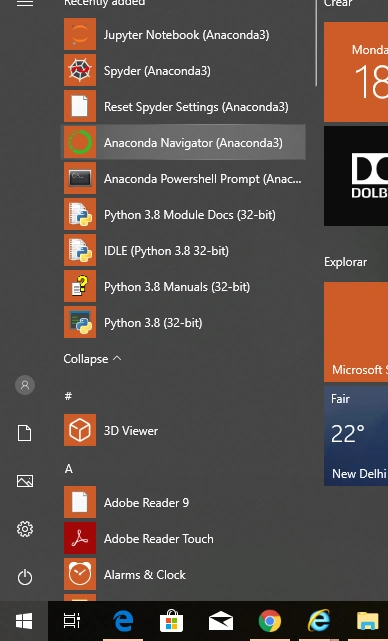Open the New Delhi weather tile
The width and height of the screenshot is (388, 641).
tap(356, 436)
